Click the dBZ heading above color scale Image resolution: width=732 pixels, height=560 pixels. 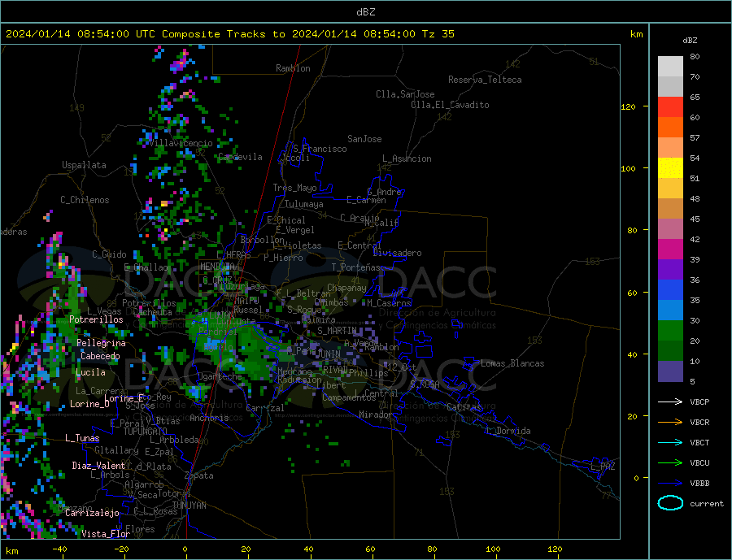coord(690,41)
